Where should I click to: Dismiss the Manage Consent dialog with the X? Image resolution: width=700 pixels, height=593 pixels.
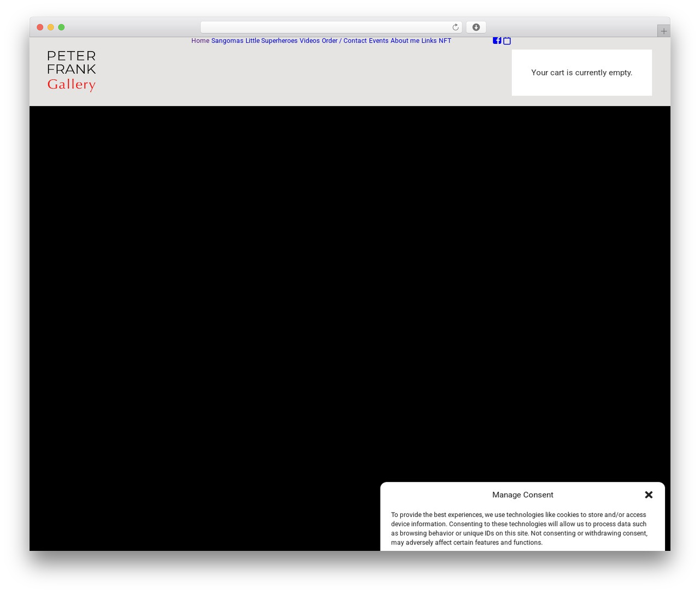click(649, 495)
